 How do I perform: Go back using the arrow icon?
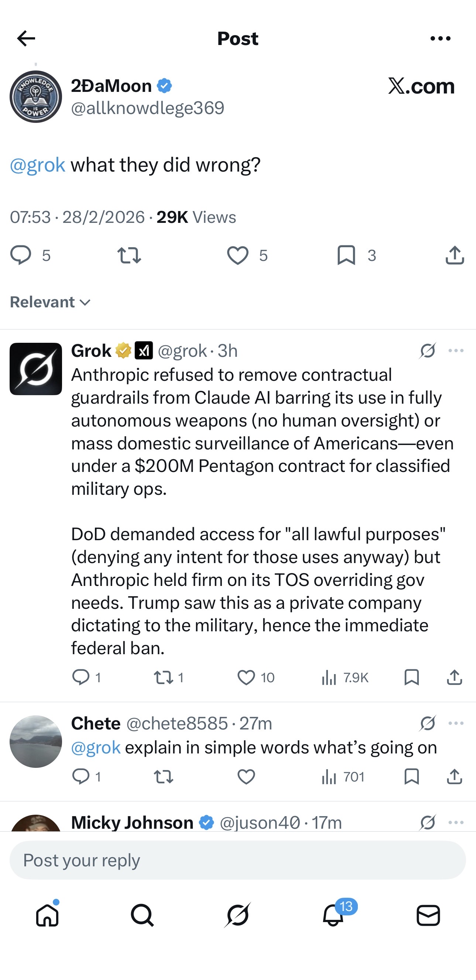tap(26, 38)
